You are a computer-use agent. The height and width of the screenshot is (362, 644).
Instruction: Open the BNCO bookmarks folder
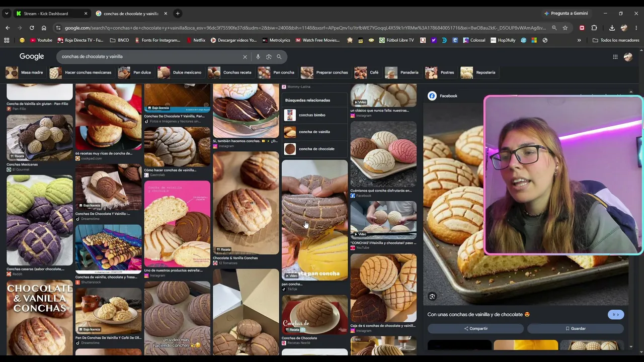[x=119, y=40]
